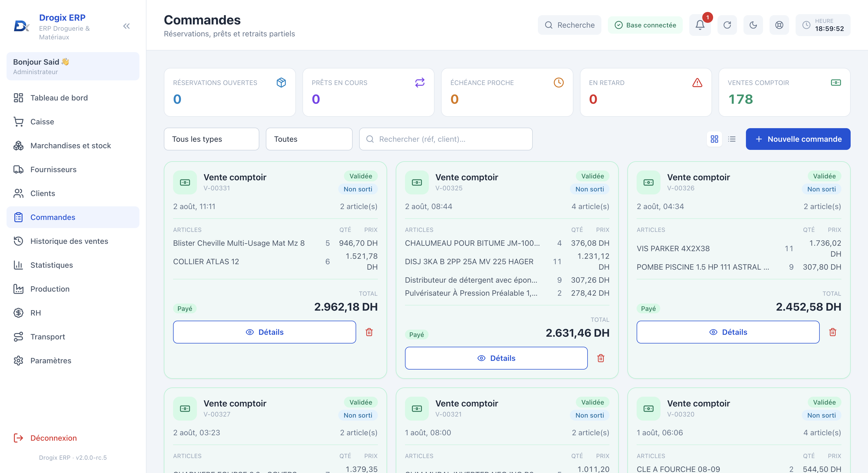The width and height of the screenshot is (868, 473).
Task: Create a Nouvelle commande
Action: [x=798, y=139]
